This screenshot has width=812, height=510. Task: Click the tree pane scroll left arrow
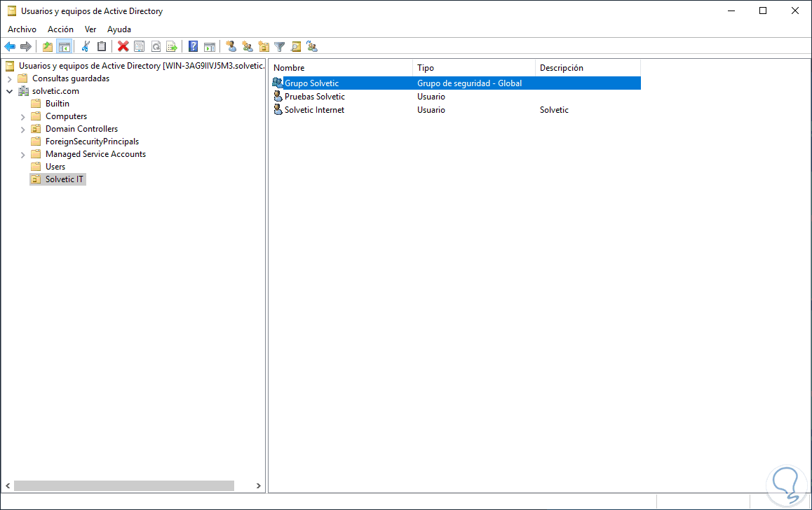(8, 485)
